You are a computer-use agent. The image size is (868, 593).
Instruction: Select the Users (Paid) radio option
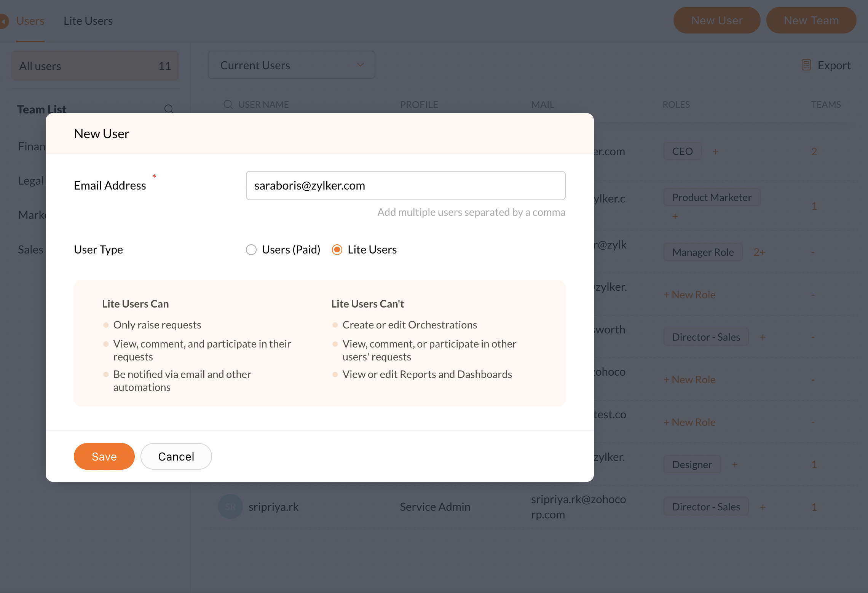click(x=251, y=250)
